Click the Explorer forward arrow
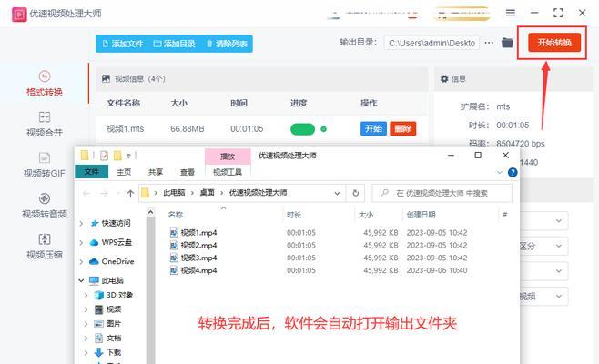The image size is (599, 364). pyautogui.click(x=104, y=193)
